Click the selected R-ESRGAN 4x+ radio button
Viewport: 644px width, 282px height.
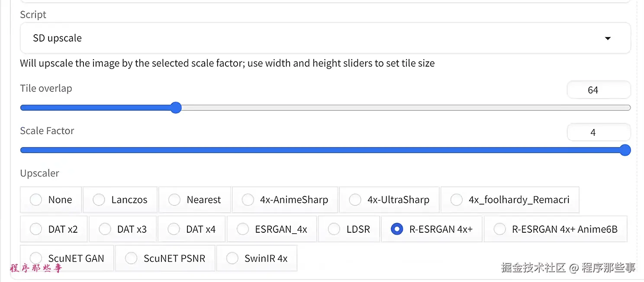coord(397,229)
